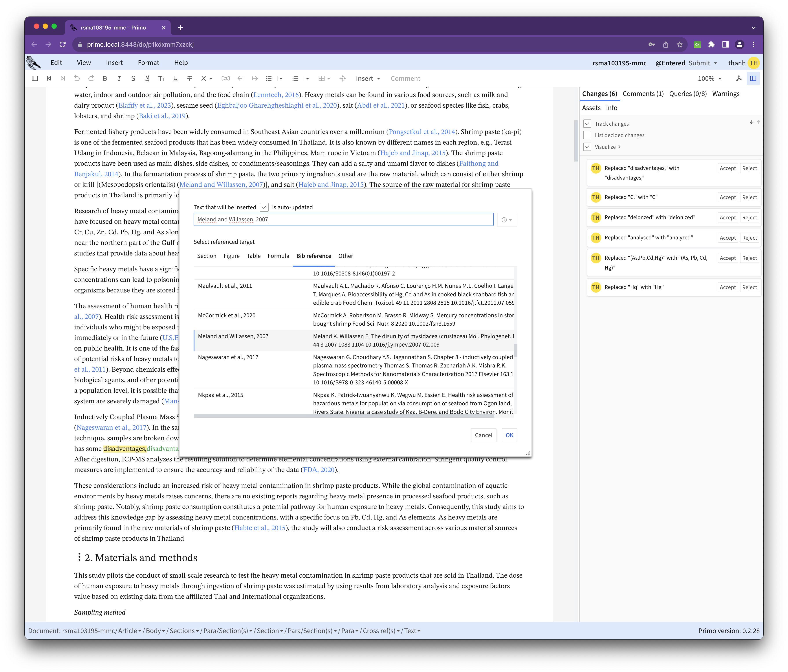This screenshot has width=788, height=672.
Task: Toggle bold formatting in toolbar
Action: pos(105,78)
